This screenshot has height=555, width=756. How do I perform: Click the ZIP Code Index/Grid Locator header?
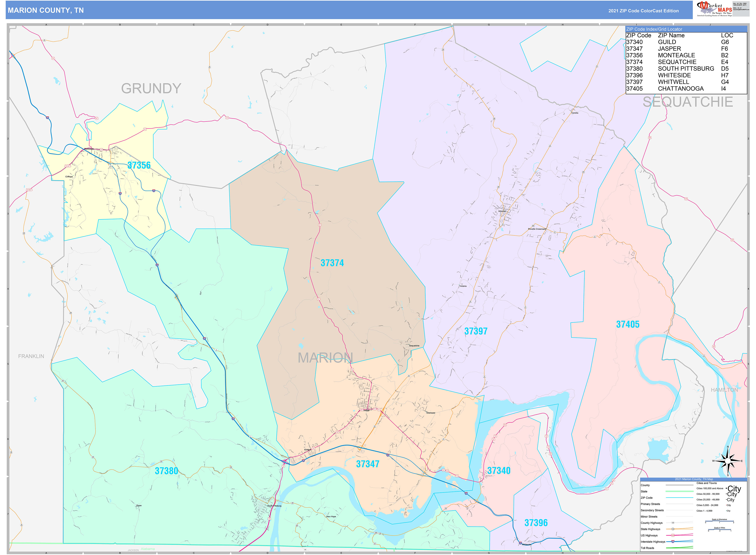654,29
